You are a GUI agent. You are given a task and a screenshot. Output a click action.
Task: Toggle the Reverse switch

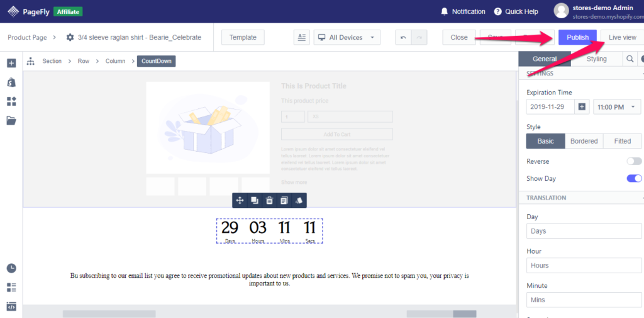coord(634,161)
